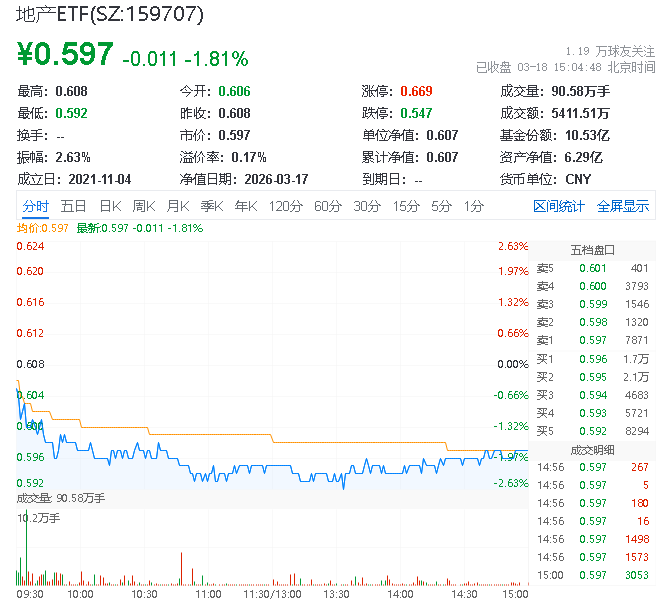Switch to the 分时 chart tab
The height and width of the screenshot is (613, 656).
pyautogui.click(x=36, y=206)
